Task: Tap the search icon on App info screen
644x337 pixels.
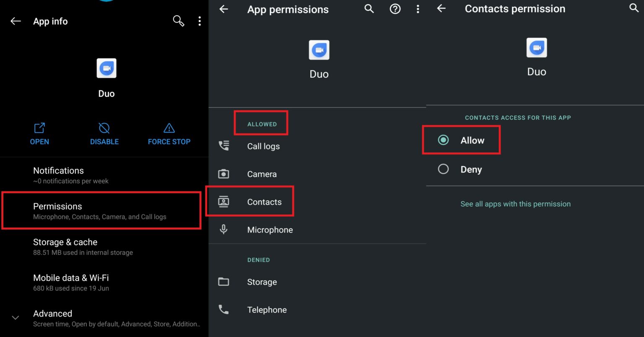Action: 179,21
